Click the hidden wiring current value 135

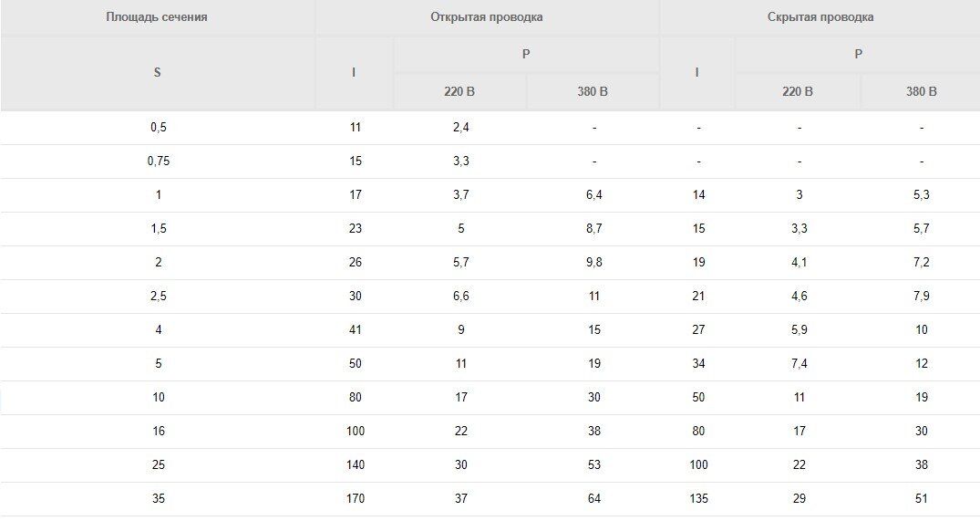(x=698, y=499)
